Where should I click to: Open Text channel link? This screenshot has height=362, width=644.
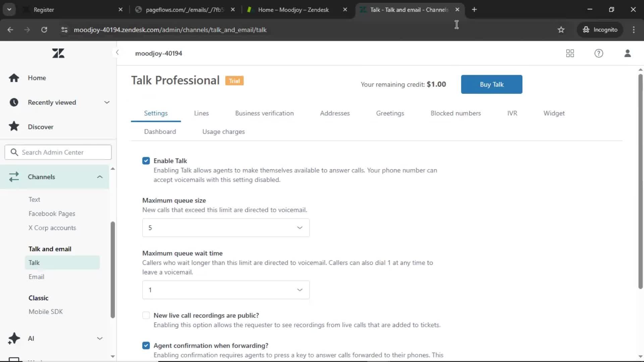coord(34,199)
